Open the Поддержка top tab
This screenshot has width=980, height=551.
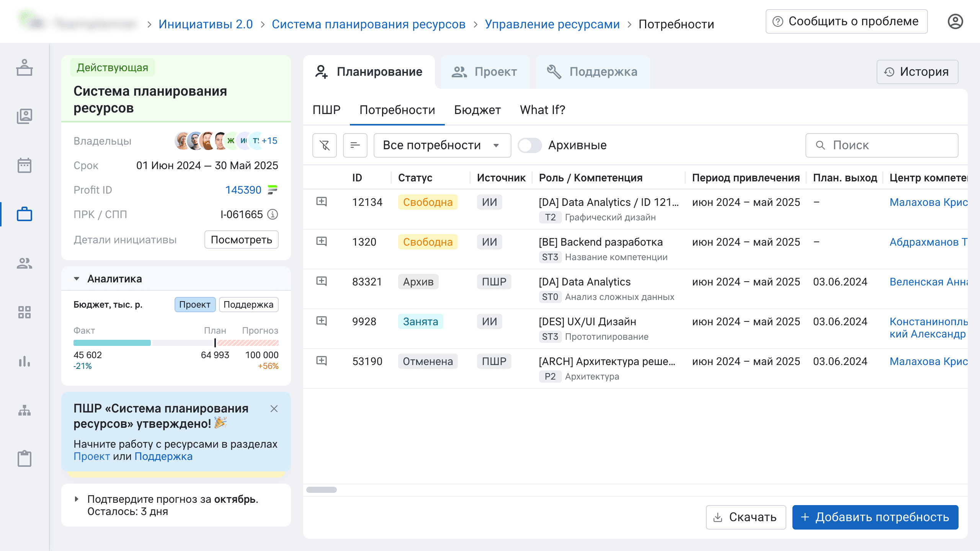coord(593,72)
